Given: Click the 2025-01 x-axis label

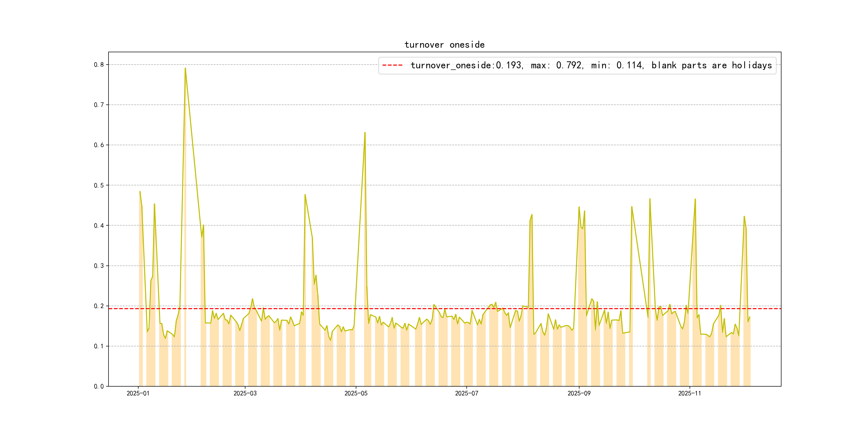Looking at the screenshot, I should 138,393.
